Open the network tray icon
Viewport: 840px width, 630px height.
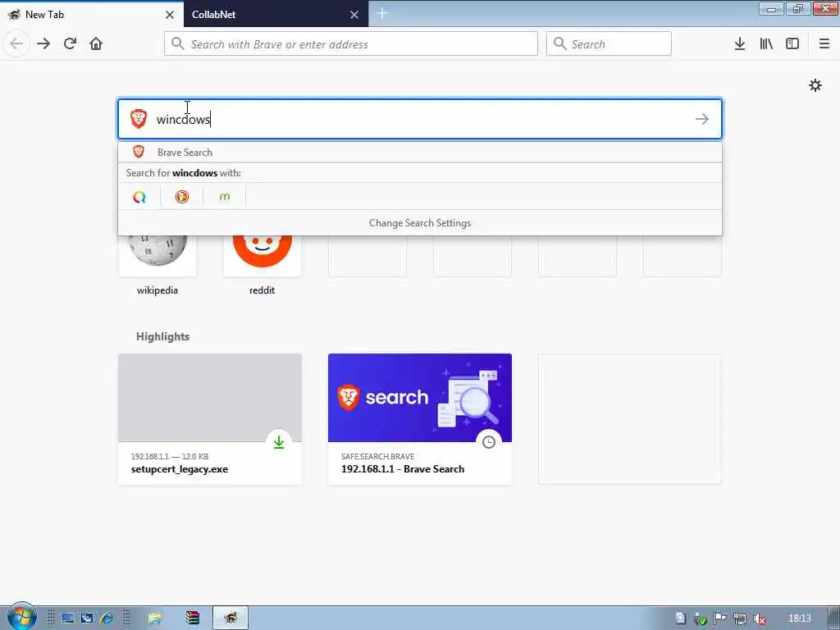[x=740, y=619]
